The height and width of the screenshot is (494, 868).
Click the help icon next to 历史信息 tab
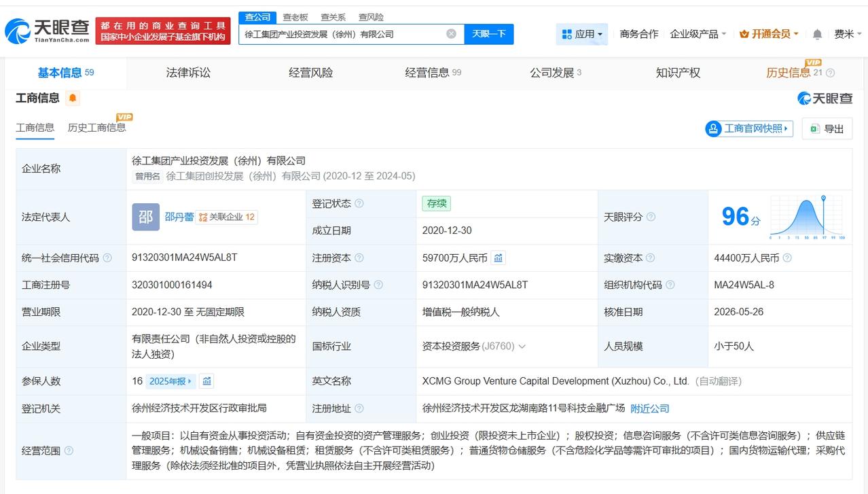point(830,73)
